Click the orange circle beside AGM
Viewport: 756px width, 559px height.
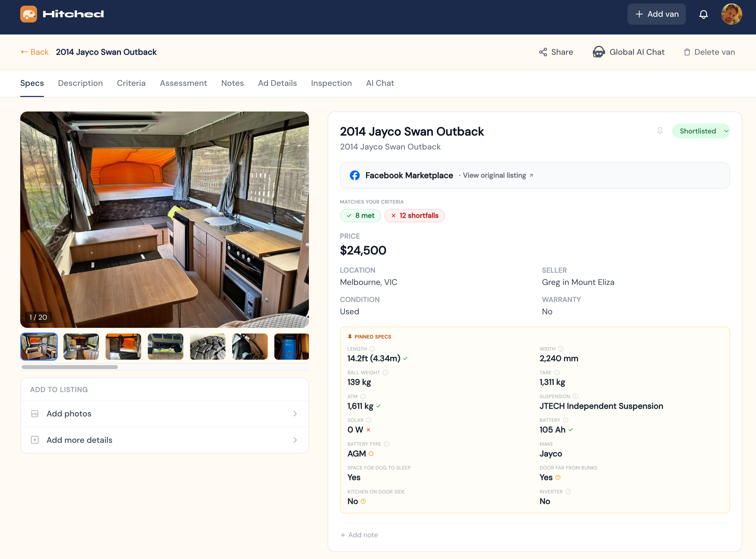click(x=371, y=454)
